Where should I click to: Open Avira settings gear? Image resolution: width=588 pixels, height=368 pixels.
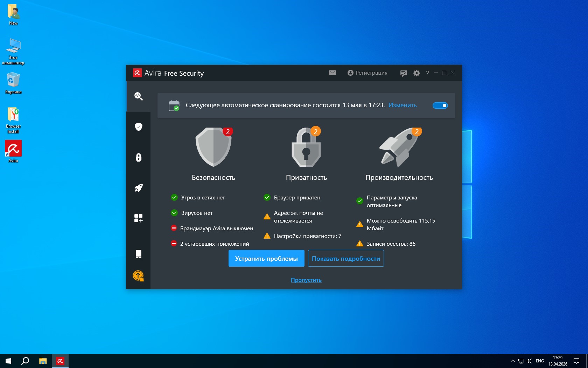(x=416, y=73)
